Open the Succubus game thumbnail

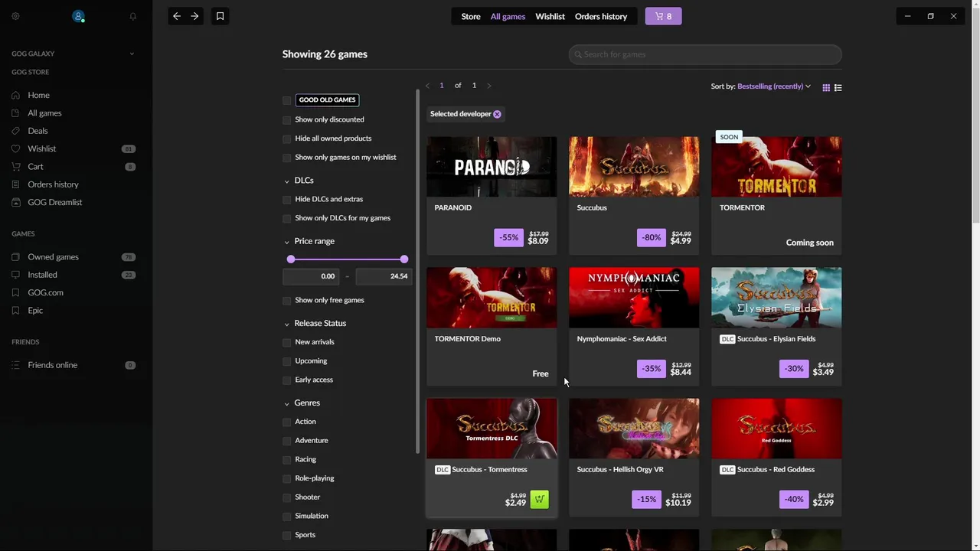634,167
